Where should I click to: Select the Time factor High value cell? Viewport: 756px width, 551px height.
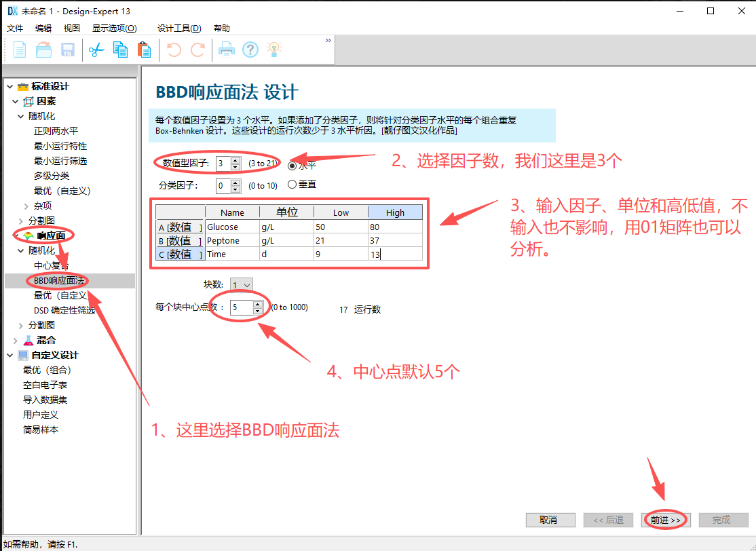(x=395, y=254)
